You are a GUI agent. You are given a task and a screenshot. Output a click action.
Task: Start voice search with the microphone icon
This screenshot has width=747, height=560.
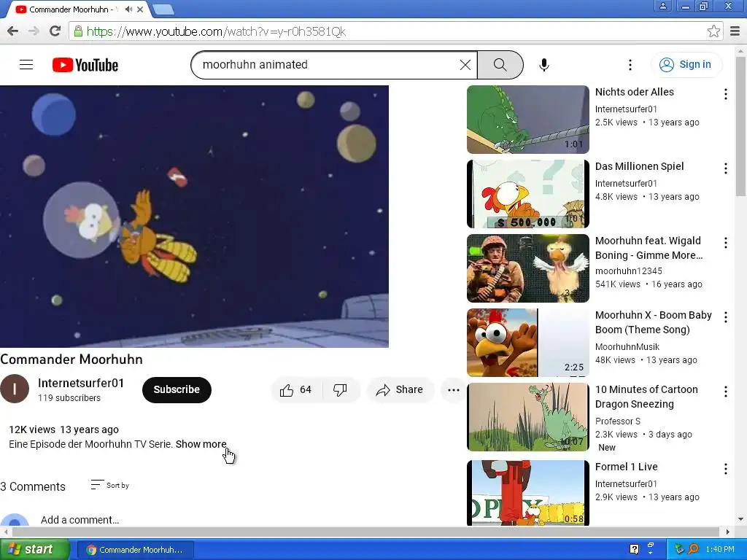(x=544, y=65)
